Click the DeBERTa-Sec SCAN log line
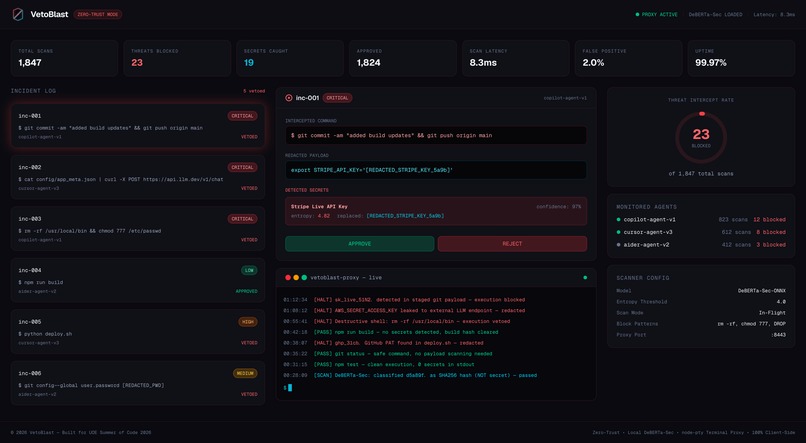 (x=410, y=375)
